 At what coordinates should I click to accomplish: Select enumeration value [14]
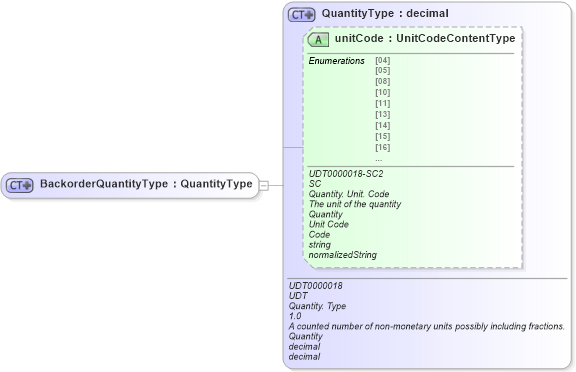pyautogui.click(x=383, y=126)
